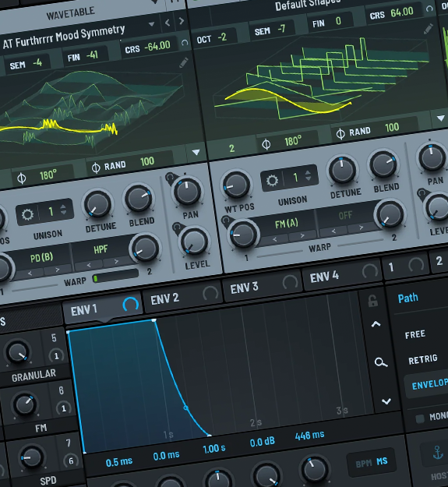This screenshot has height=487, width=448.
Task: Go to next wavetable with right arrow
Action: click(182, 20)
